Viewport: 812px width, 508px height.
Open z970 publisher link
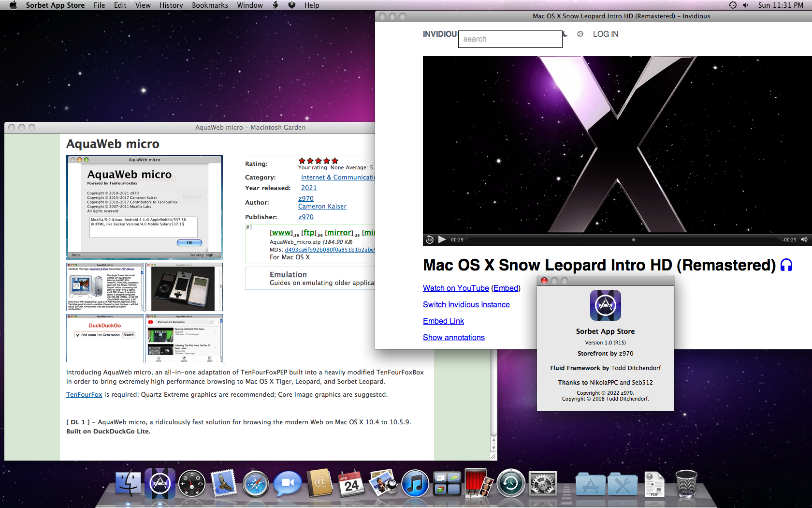pos(306,217)
